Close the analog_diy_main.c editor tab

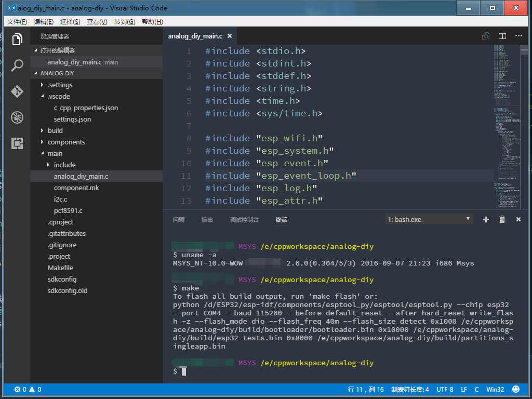click(x=230, y=36)
